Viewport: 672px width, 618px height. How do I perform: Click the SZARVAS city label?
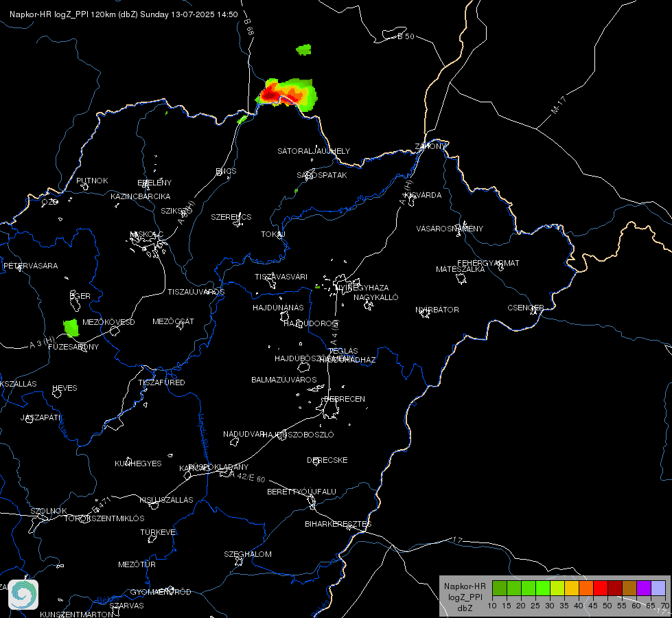coord(126,606)
